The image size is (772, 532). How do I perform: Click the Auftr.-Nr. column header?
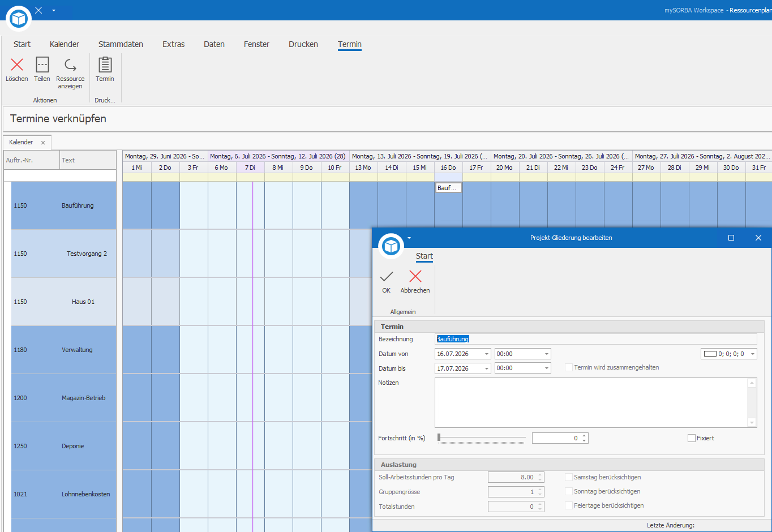coord(32,160)
